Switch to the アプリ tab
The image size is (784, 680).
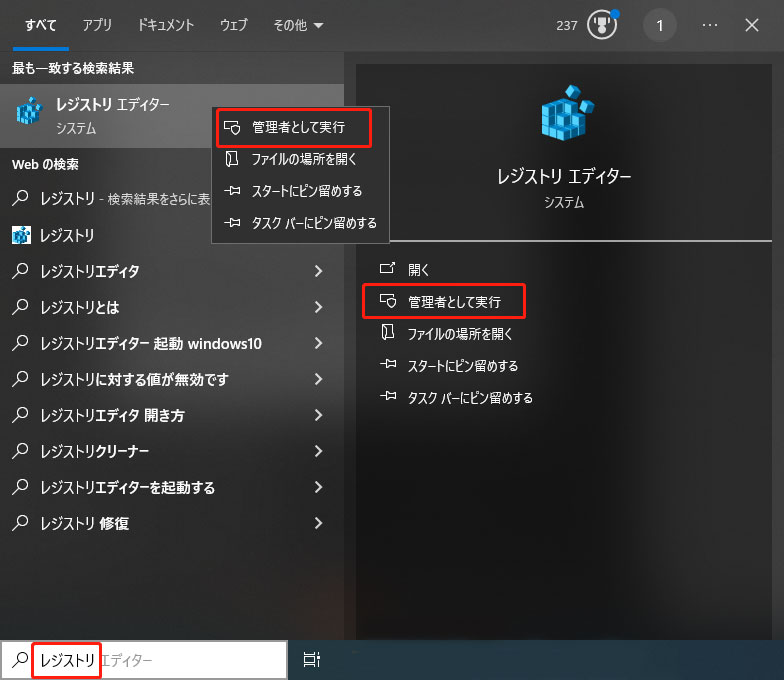[97, 25]
